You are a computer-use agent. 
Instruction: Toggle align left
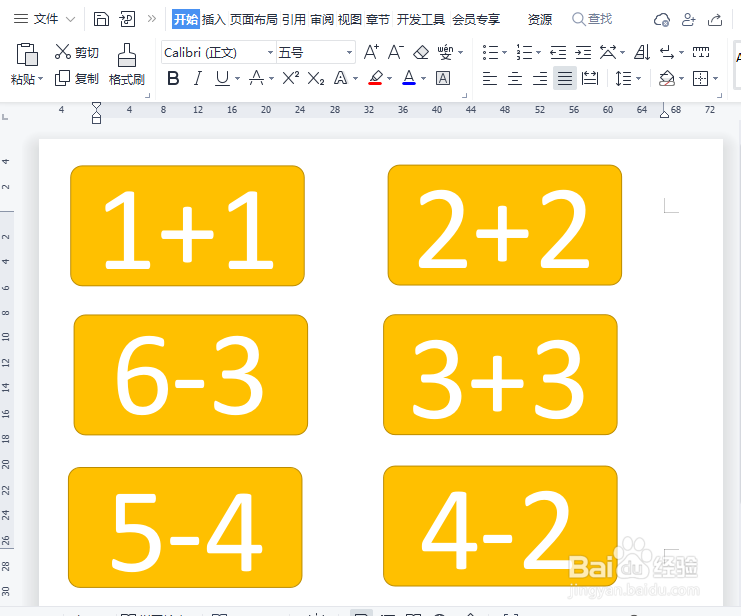(490, 78)
